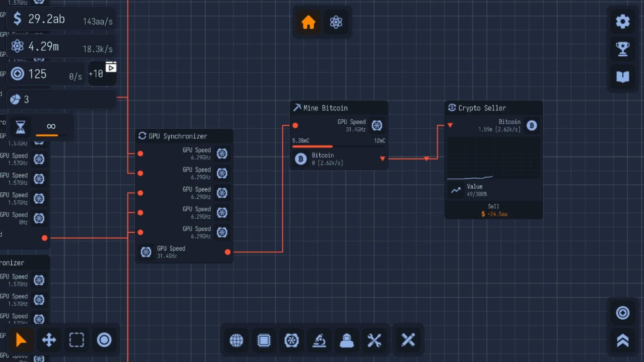The height and width of the screenshot is (362, 644).
Task: Click first GPU Synchronizer input connector
Action: [x=141, y=154]
